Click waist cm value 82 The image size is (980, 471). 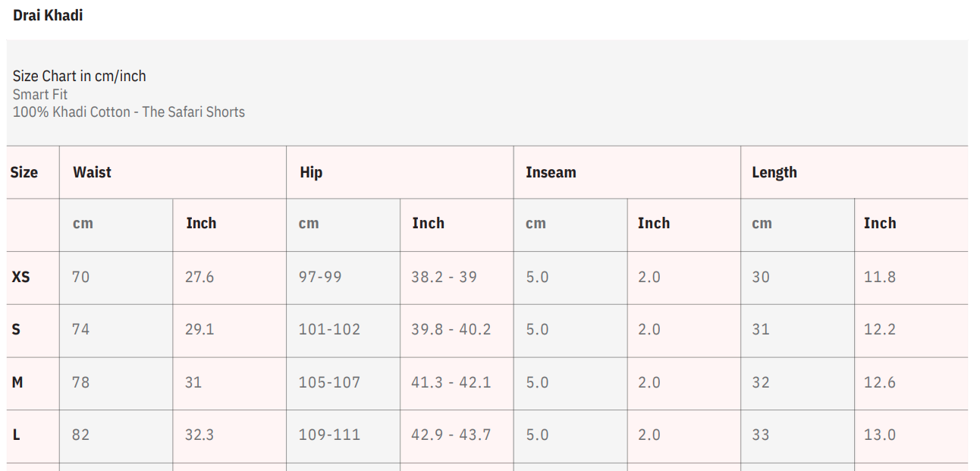(x=80, y=435)
